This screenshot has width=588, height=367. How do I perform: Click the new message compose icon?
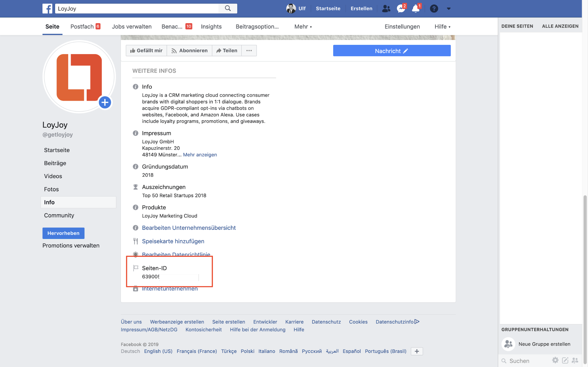click(565, 360)
